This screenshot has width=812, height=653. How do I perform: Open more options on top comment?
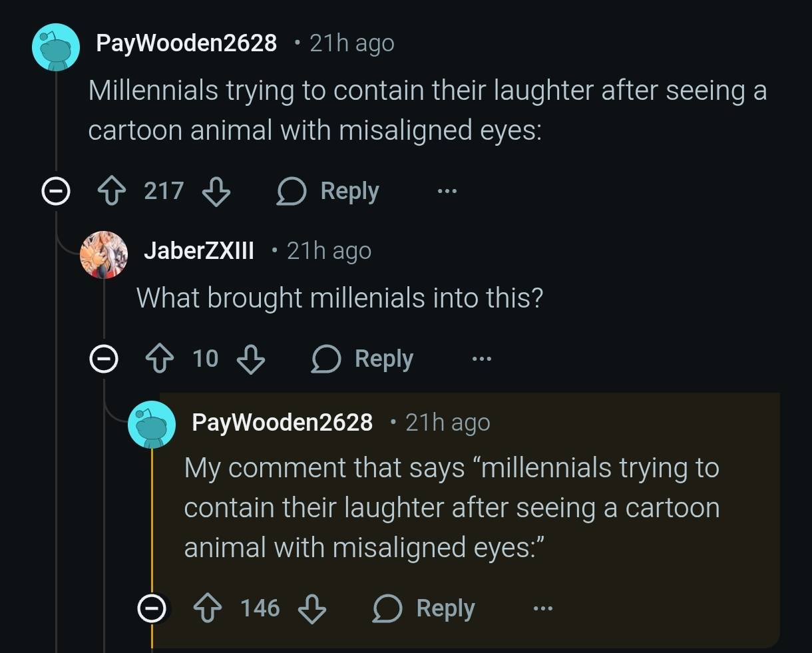pos(447,192)
